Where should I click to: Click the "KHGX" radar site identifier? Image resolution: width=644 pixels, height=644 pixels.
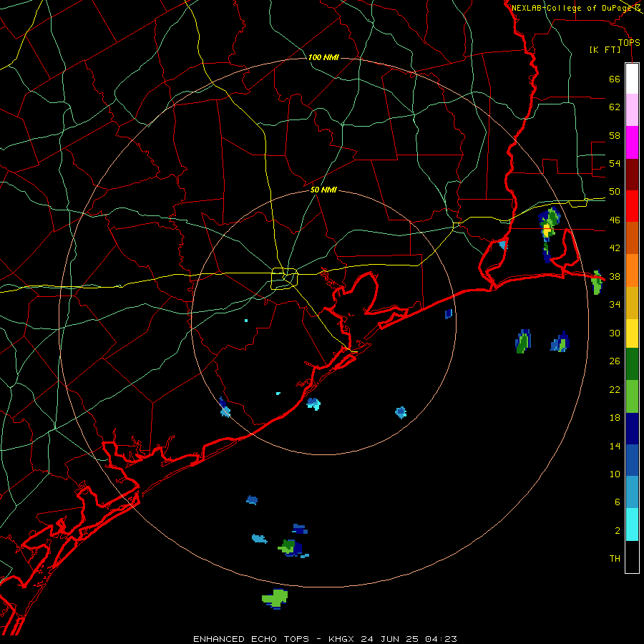341,639
